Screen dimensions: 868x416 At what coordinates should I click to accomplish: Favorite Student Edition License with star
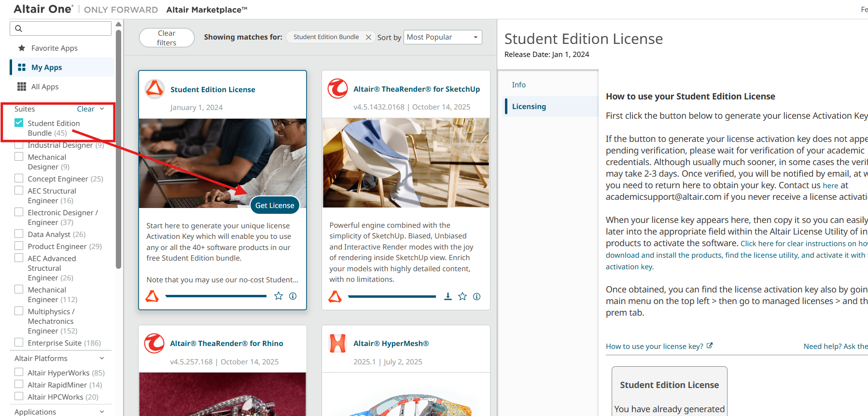pos(279,296)
